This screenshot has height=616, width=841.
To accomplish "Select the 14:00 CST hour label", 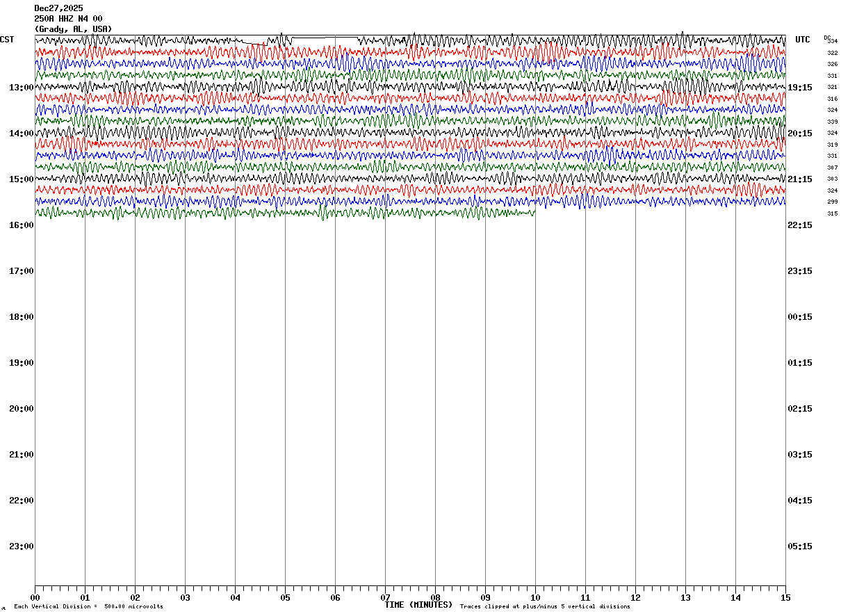I will 21,133.
